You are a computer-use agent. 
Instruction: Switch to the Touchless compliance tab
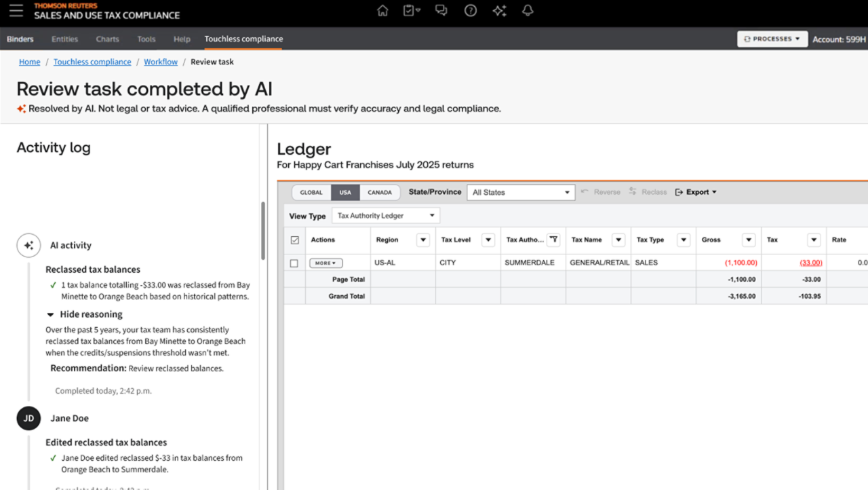pos(243,39)
